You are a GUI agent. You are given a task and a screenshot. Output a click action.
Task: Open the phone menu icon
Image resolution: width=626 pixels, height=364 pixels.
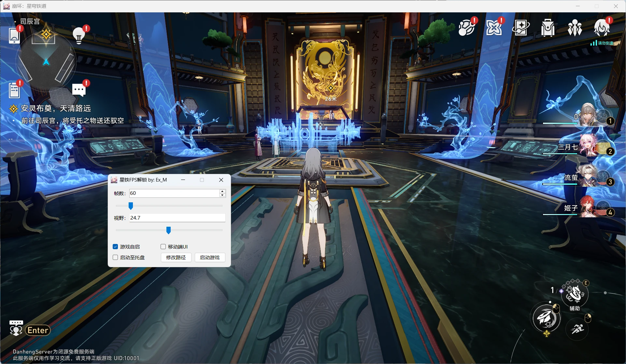(14, 35)
